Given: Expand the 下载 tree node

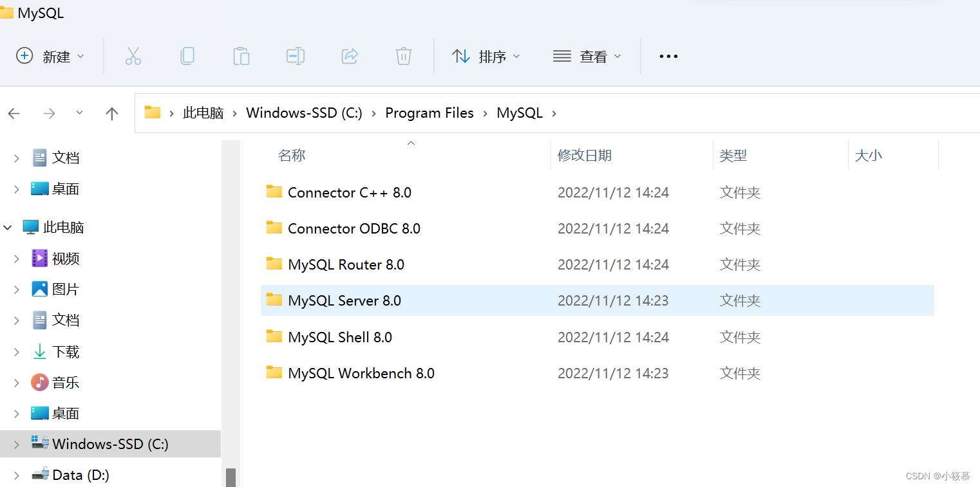Looking at the screenshot, I should click(17, 352).
